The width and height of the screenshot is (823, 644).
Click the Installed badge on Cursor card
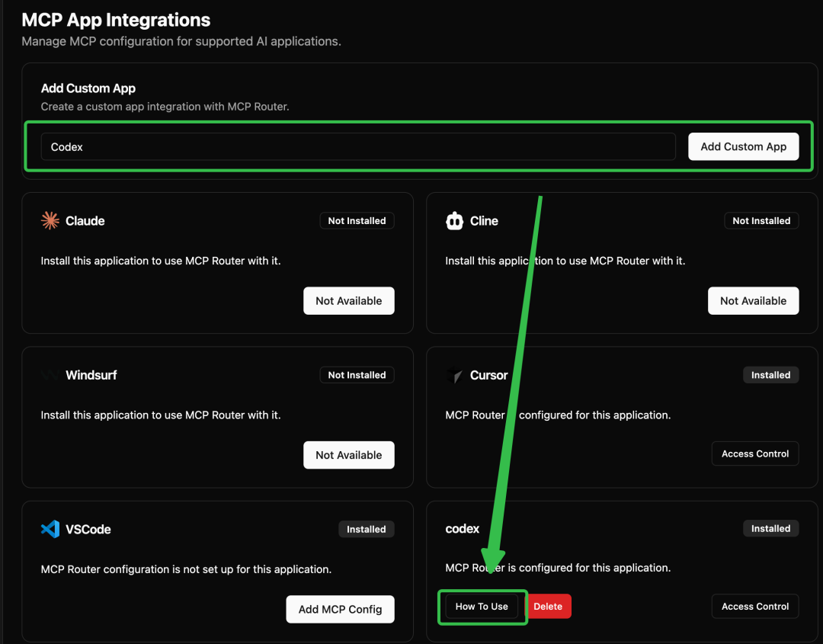click(770, 375)
